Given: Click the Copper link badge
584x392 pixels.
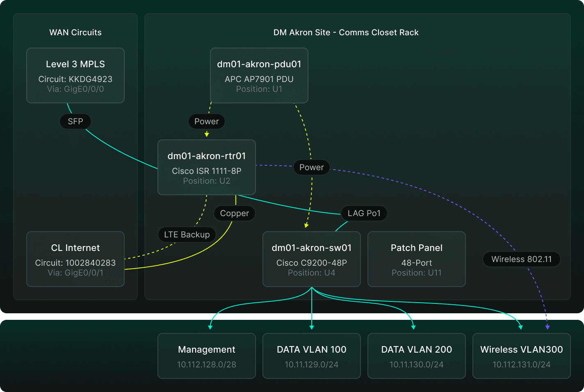Looking at the screenshot, I should pyautogui.click(x=235, y=213).
